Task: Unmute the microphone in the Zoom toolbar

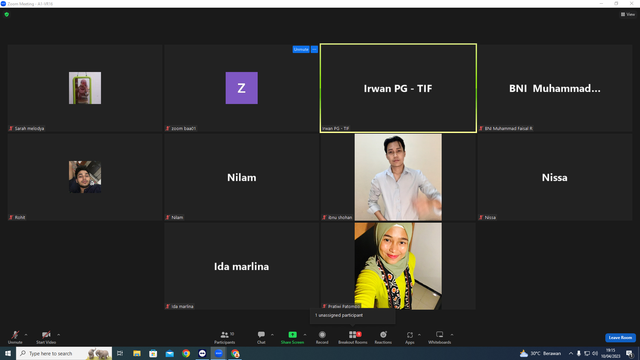Action: (x=15, y=337)
